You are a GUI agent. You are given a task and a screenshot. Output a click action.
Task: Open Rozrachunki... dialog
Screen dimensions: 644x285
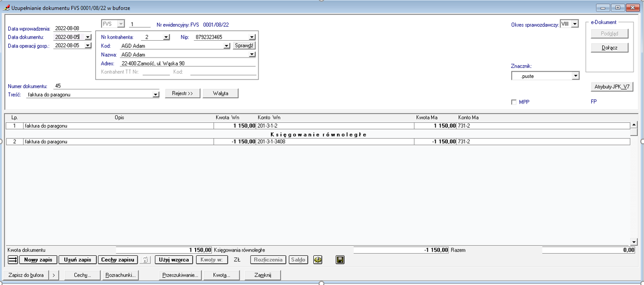click(x=121, y=275)
